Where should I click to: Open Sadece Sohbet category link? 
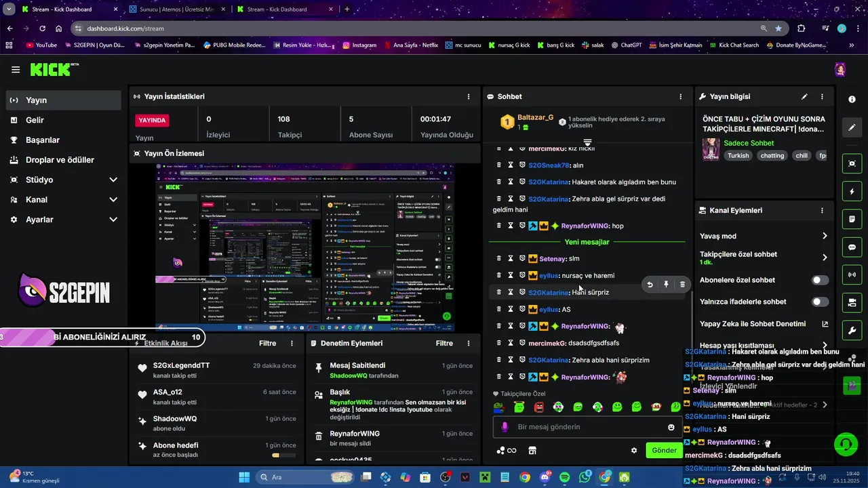point(749,143)
